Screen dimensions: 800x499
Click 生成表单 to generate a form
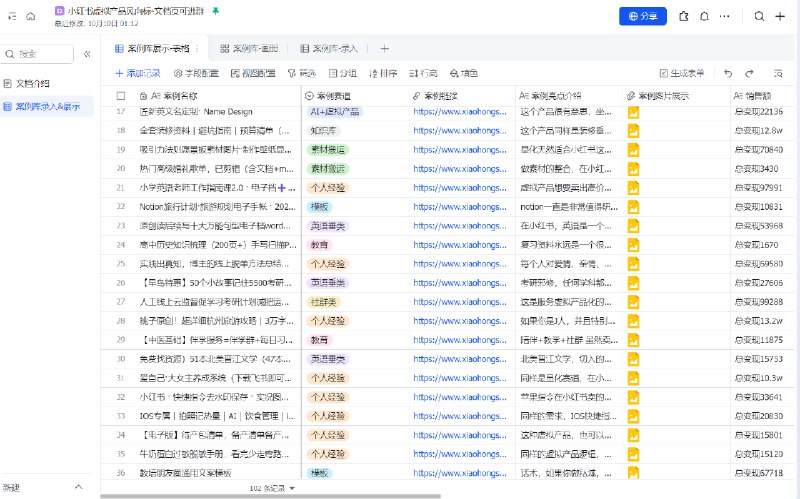(682, 73)
